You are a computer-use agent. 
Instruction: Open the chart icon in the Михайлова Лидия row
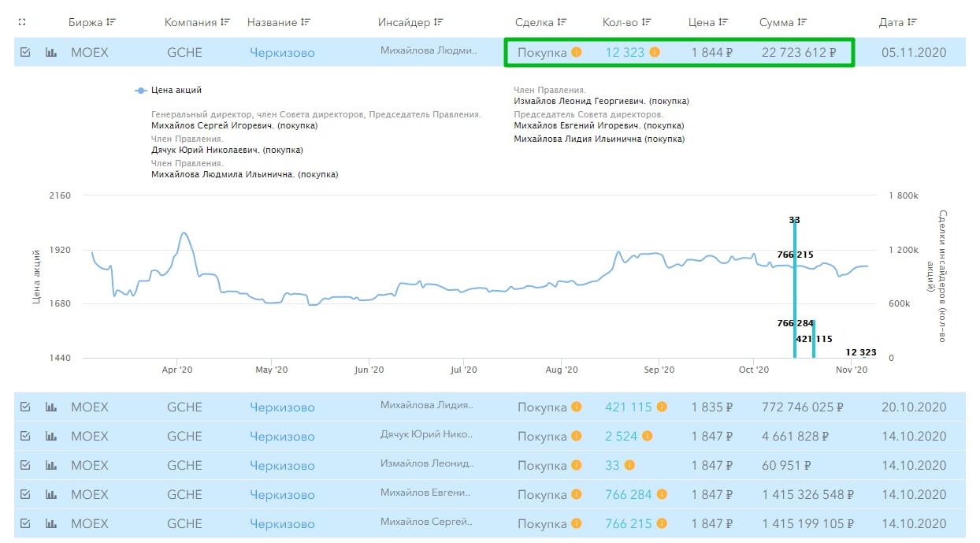click(x=51, y=407)
